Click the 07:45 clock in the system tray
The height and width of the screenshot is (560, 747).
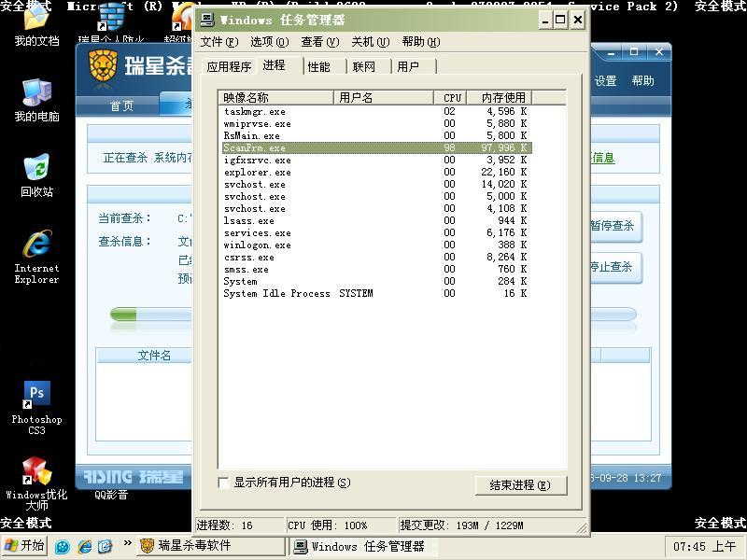click(x=704, y=546)
